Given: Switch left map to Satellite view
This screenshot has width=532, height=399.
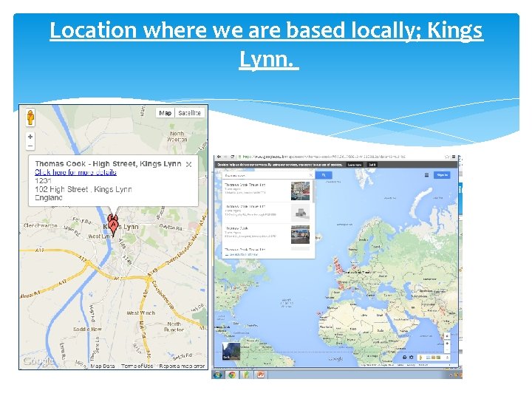Looking at the screenshot, I should coord(189,113).
